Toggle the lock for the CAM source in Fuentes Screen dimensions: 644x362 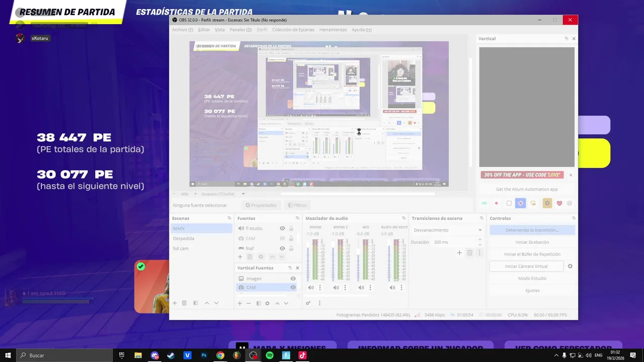(x=291, y=238)
